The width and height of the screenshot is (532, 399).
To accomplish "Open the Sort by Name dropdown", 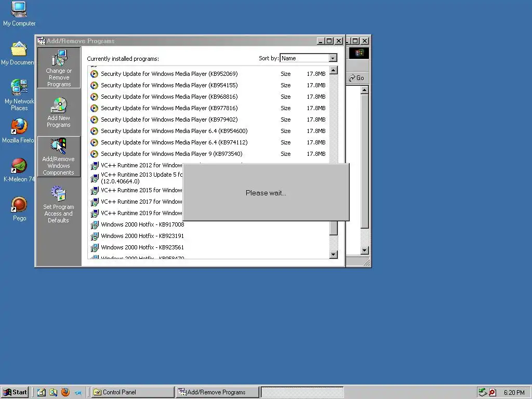I will tap(333, 58).
